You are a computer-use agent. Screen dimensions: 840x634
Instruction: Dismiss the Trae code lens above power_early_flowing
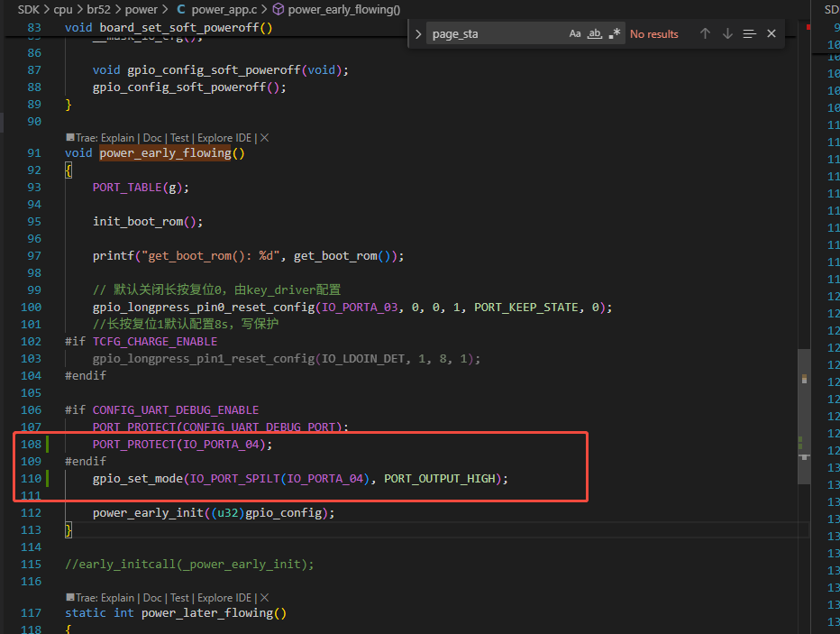pos(265,138)
